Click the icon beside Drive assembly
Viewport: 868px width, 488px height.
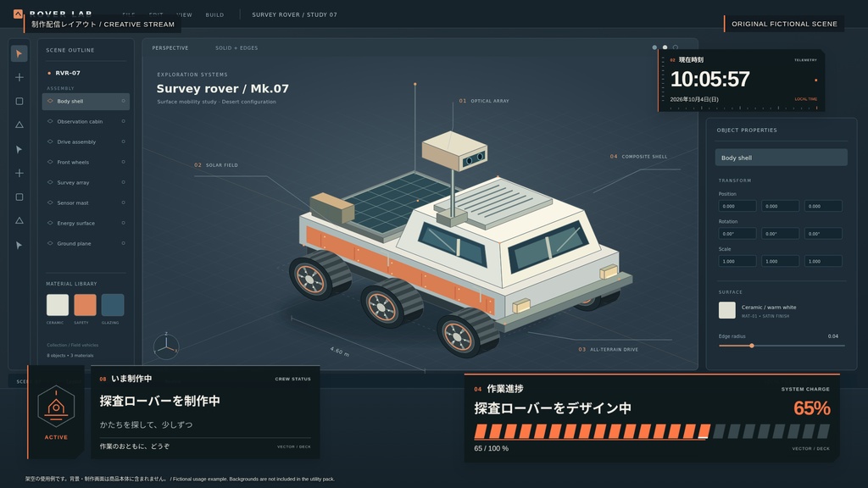pyautogui.click(x=50, y=141)
